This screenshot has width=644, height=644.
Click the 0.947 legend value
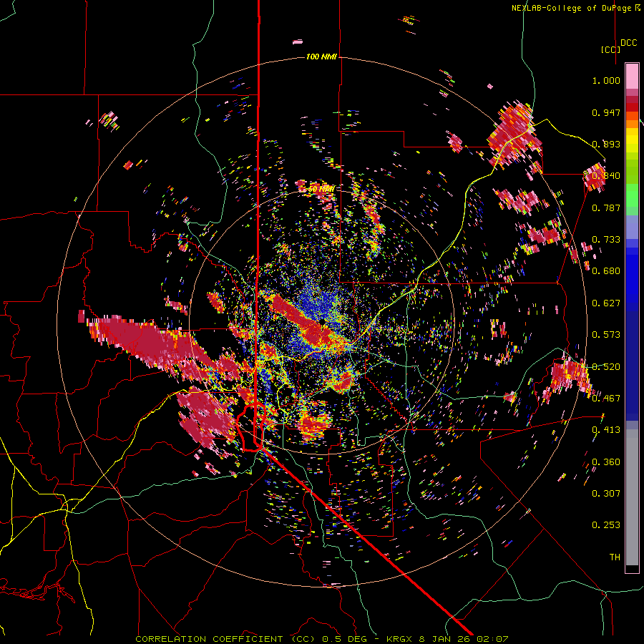606,112
